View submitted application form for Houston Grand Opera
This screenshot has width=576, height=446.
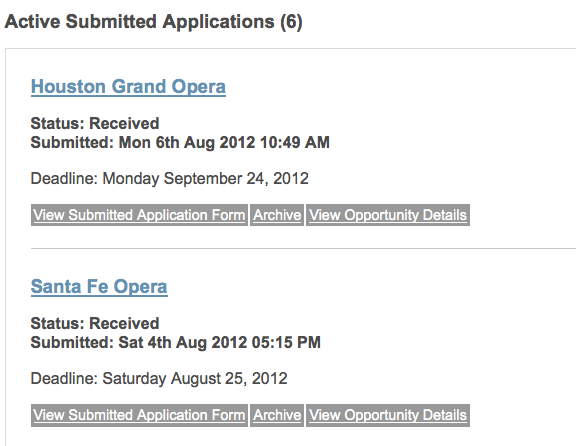(x=139, y=215)
